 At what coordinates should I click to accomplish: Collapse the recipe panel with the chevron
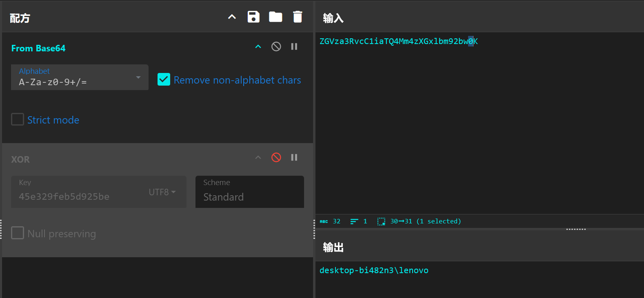[x=232, y=17]
